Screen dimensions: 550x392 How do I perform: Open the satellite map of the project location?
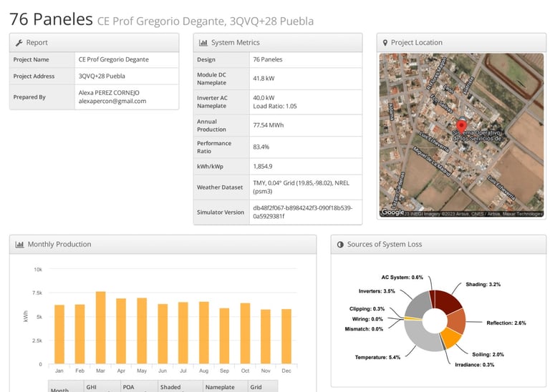pyautogui.click(x=461, y=135)
